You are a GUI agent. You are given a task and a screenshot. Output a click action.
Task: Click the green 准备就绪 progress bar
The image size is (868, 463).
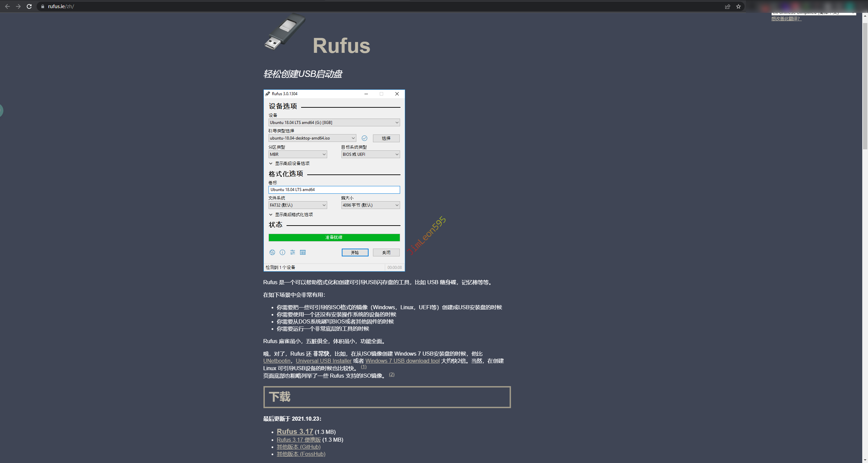[334, 237]
